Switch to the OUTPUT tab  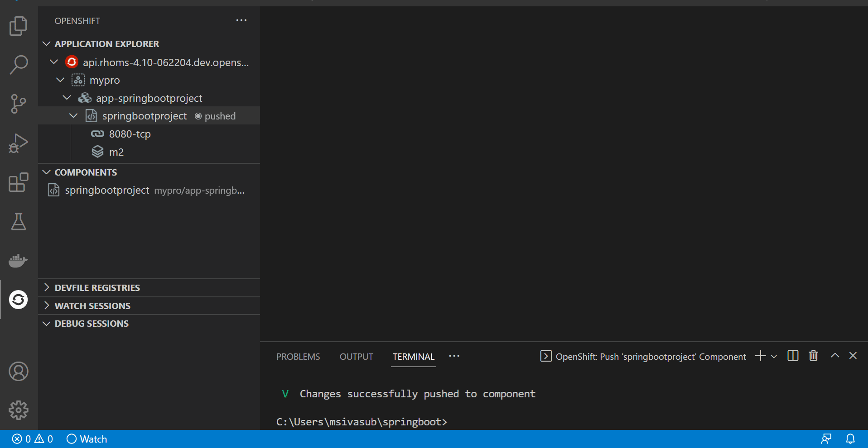357,357
